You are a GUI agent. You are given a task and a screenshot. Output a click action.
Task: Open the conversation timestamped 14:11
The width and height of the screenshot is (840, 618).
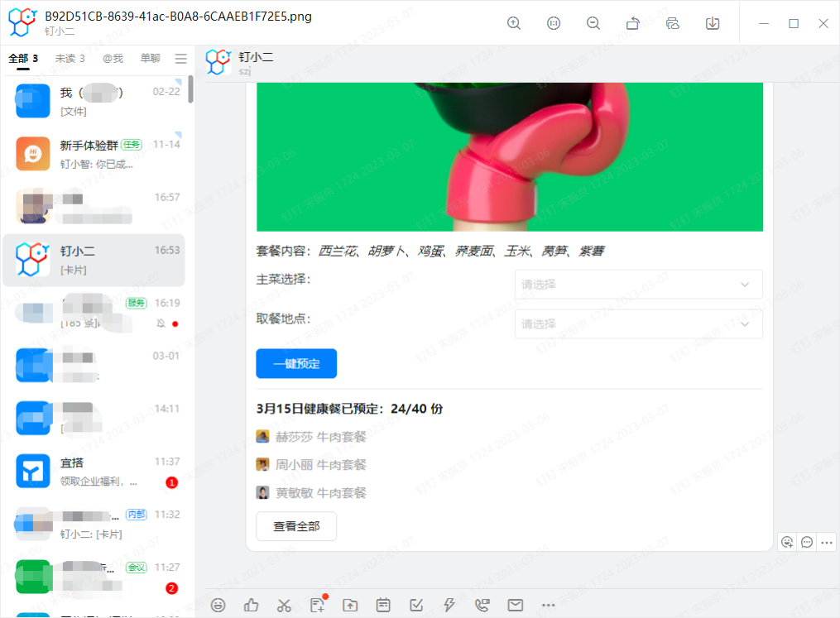click(x=94, y=419)
